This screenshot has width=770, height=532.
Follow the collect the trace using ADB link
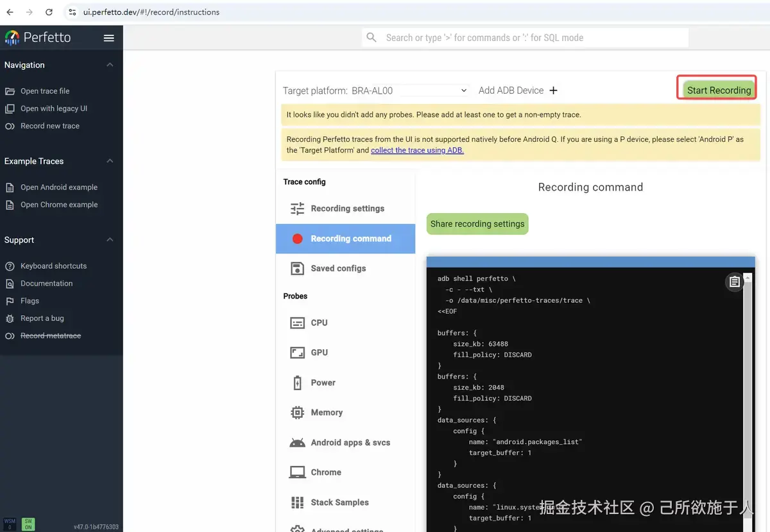tap(417, 150)
